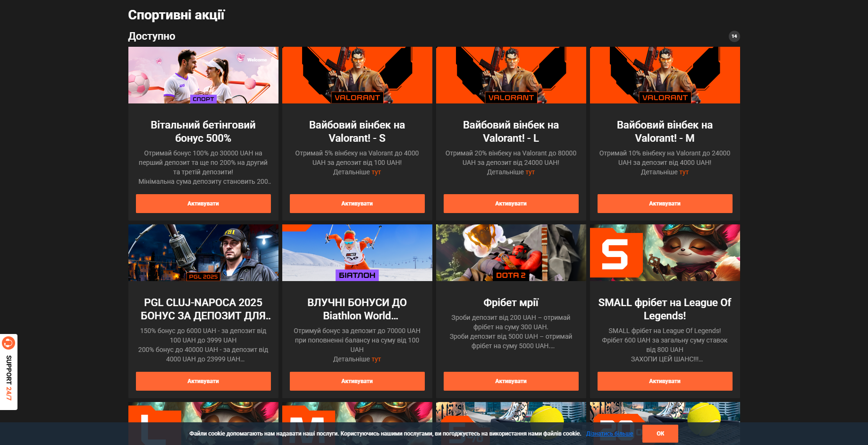Activate the Вітальний бетінговий бонус 500% offer
The width and height of the screenshot is (868, 445).
point(203,204)
